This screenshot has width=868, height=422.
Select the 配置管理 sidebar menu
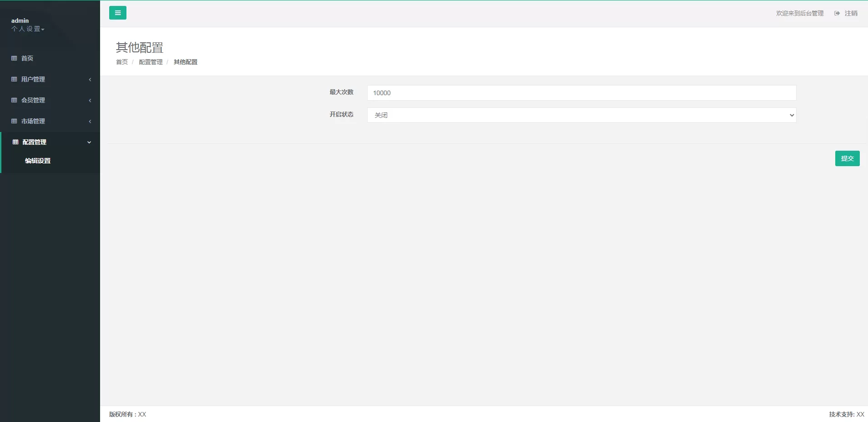pos(50,142)
